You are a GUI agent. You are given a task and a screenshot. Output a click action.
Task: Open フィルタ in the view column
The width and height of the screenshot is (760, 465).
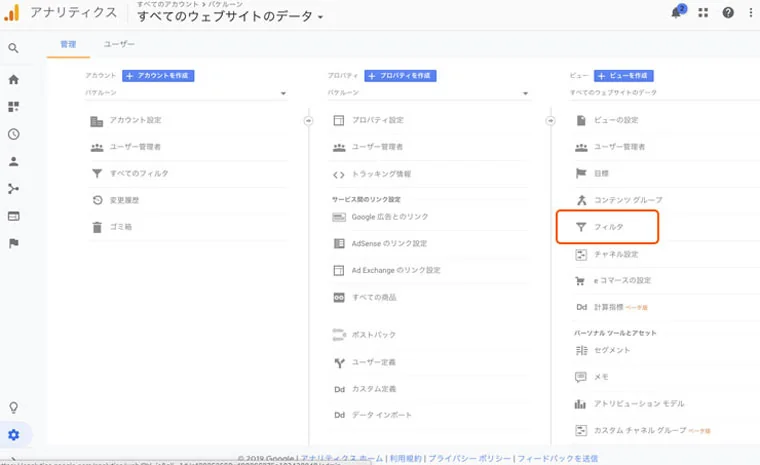click(x=607, y=227)
